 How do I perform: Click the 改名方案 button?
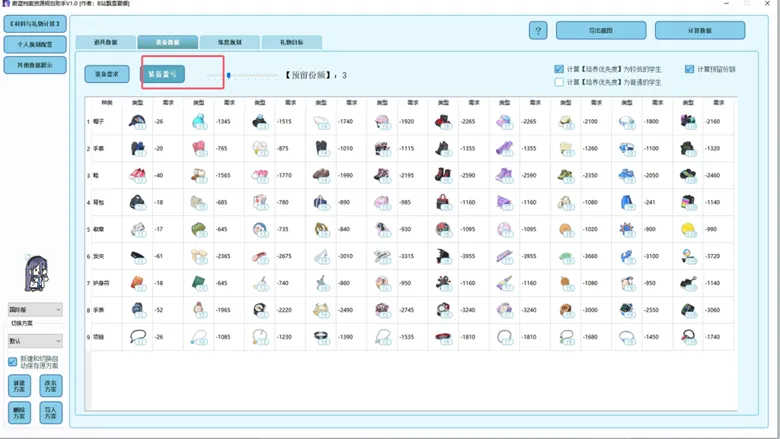tap(51, 386)
